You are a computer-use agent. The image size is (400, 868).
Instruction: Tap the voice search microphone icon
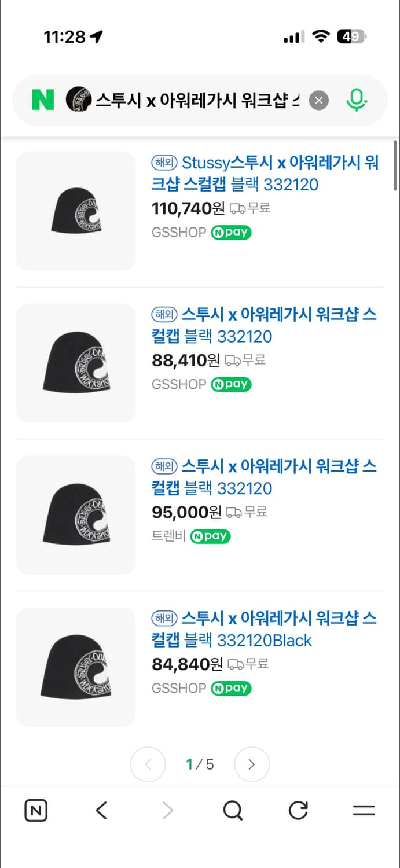coord(357,100)
